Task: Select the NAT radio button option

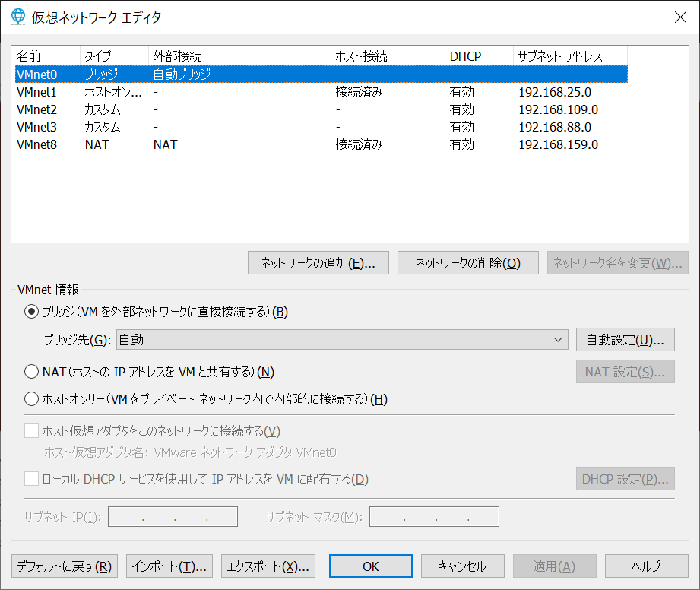Action: tap(31, 372)
